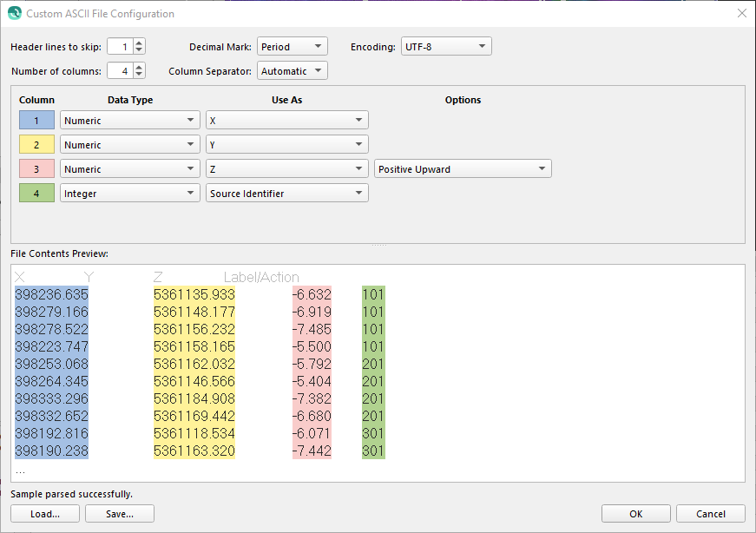The height and width of the screenshot is (533, 756).
Task: Click the yellow column 2 color swatch
Action: 36,145
